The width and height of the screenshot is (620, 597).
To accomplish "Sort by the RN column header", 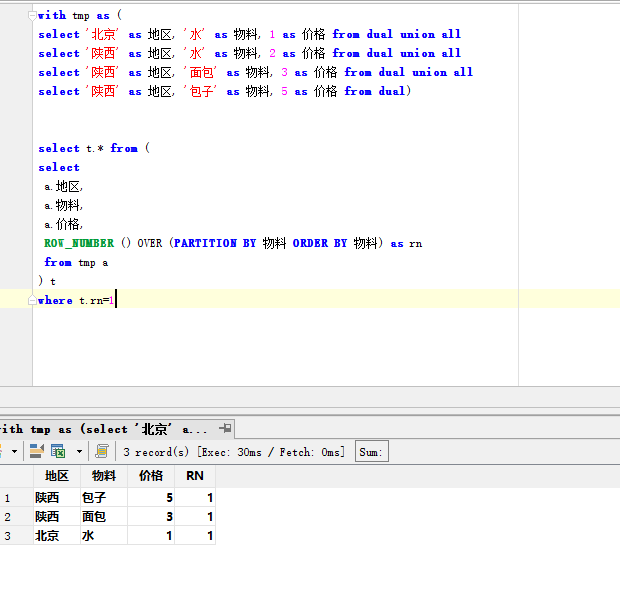I will [x=195, y=476].
